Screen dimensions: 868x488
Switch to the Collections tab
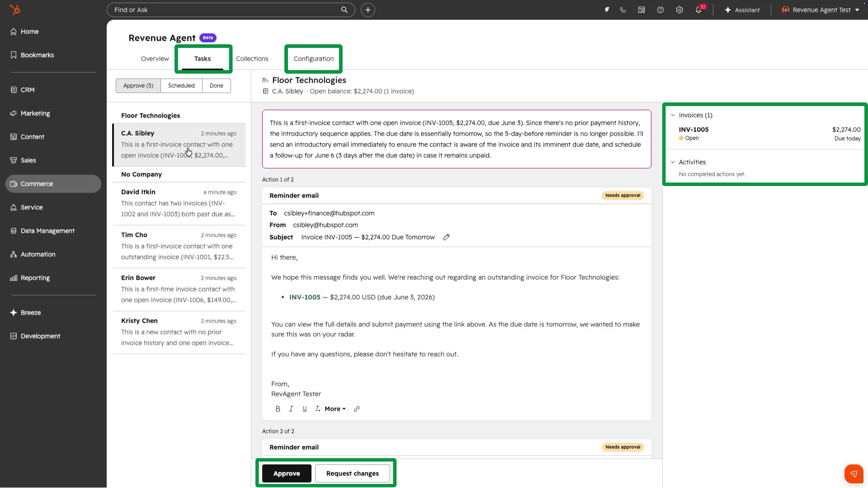coord(252,59)
